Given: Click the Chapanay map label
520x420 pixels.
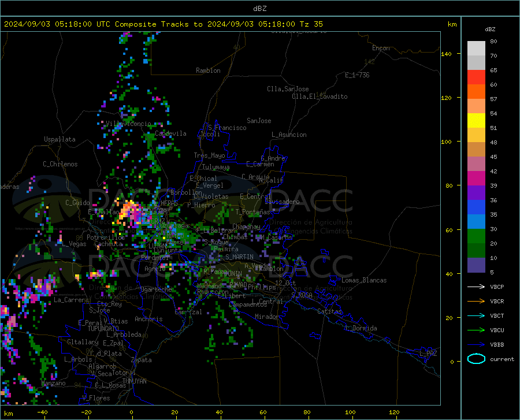Looking at the screenshot, I should coord(246,226).
